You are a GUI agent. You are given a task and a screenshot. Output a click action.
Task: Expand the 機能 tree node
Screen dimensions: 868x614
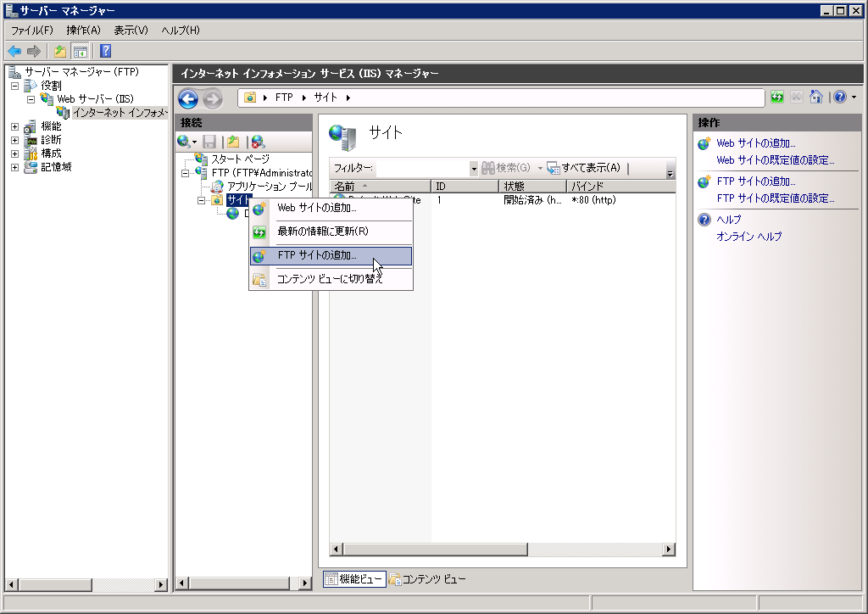(x=15, y=127)
